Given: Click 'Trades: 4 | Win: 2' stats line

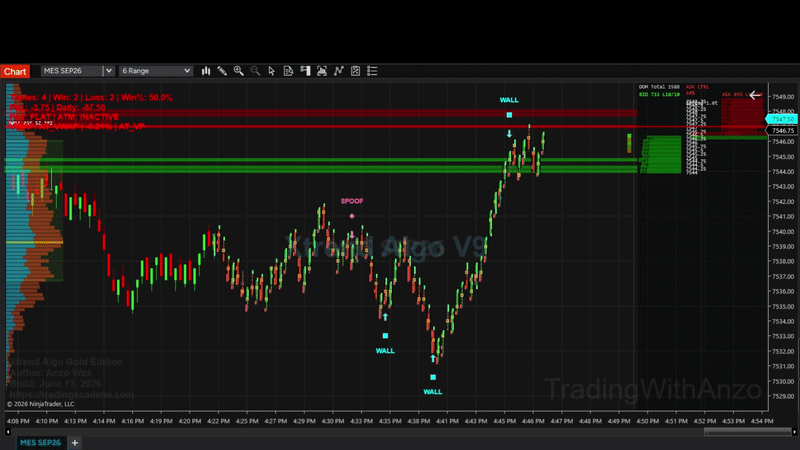Looking at the screenshot, I should click(91, 97).
